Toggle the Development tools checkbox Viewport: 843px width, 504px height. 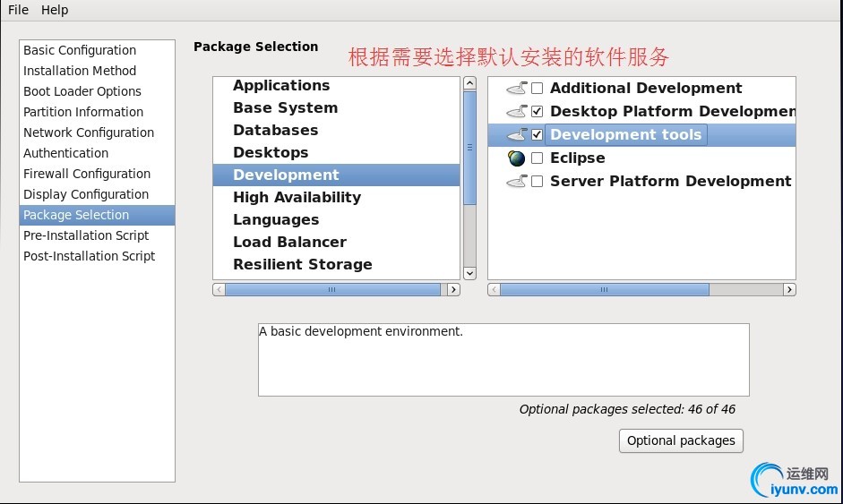tap(538, 135)
